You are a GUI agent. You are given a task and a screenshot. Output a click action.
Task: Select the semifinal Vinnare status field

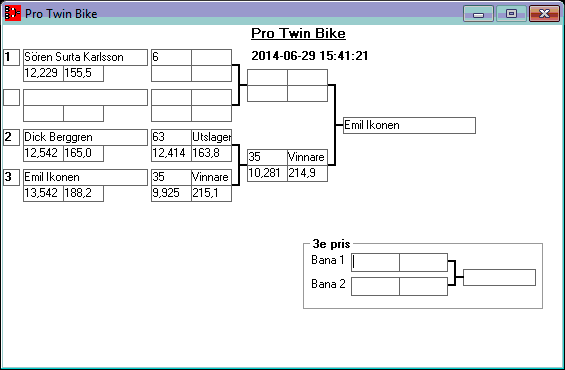pyautogui.click(x=307, y=157)
